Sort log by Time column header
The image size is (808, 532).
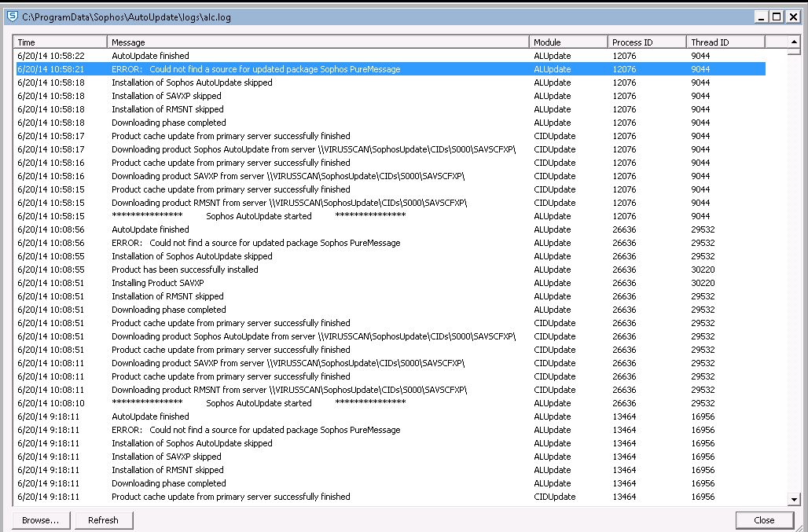coord(61,42)
